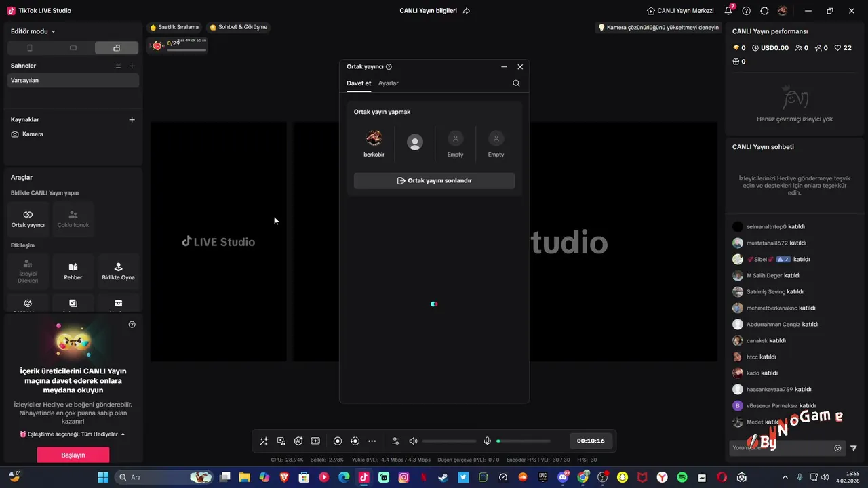868x488 pixels.
Task: Open notifications bell icon
Action: tap(728, 11)
